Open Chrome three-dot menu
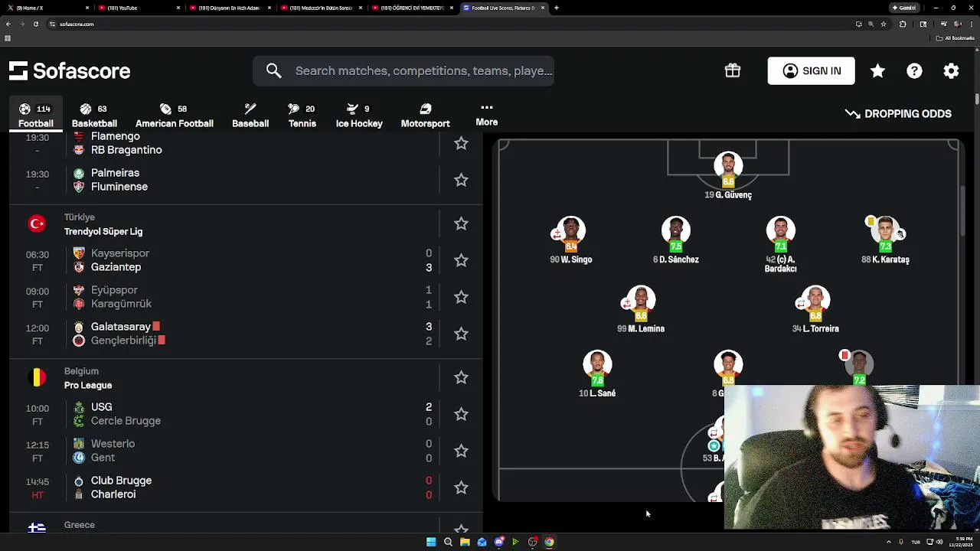 pyautogui.click(x=971, y=24)
